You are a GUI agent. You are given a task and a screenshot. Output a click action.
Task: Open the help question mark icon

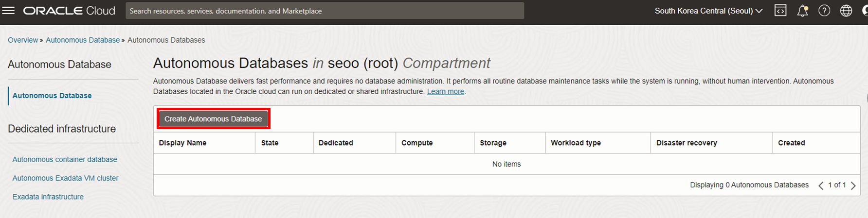pyautogui.click(x=824, y=11)
